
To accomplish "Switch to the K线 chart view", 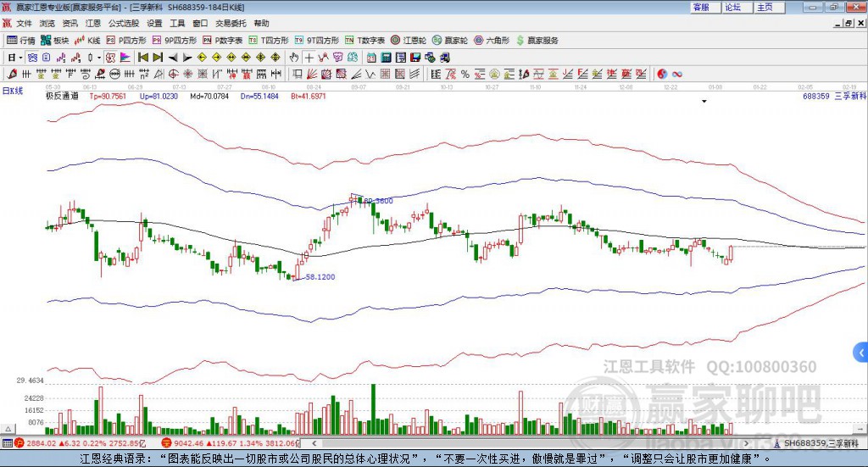I will (x=87, y=41).
